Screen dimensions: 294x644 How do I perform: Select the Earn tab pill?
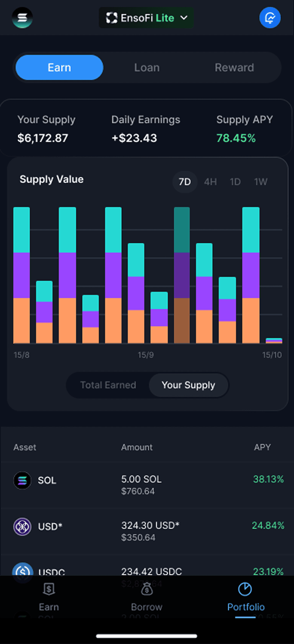click(59, 67)
